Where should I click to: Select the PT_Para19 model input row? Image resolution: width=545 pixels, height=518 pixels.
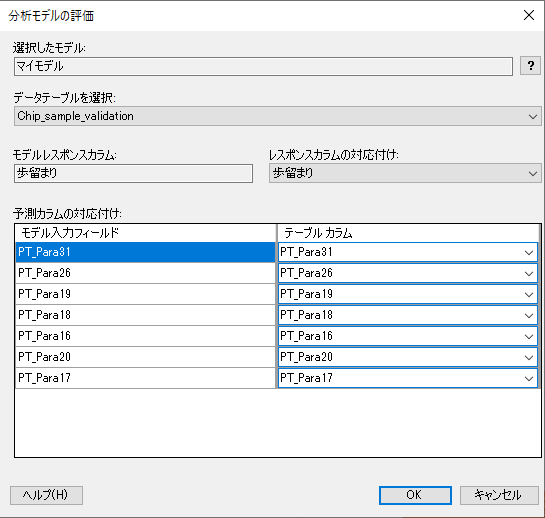coord(145,294)
